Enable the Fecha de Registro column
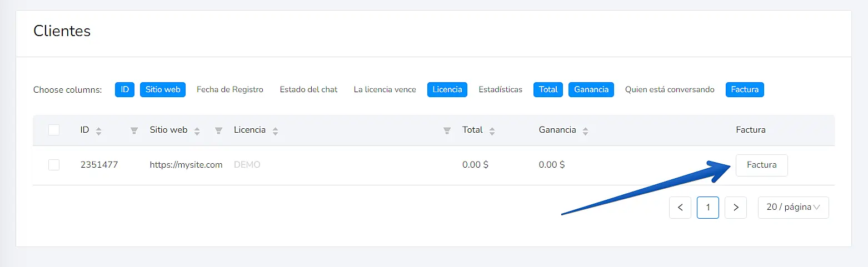This screenshot has width=868, height=267. point(230,89)
